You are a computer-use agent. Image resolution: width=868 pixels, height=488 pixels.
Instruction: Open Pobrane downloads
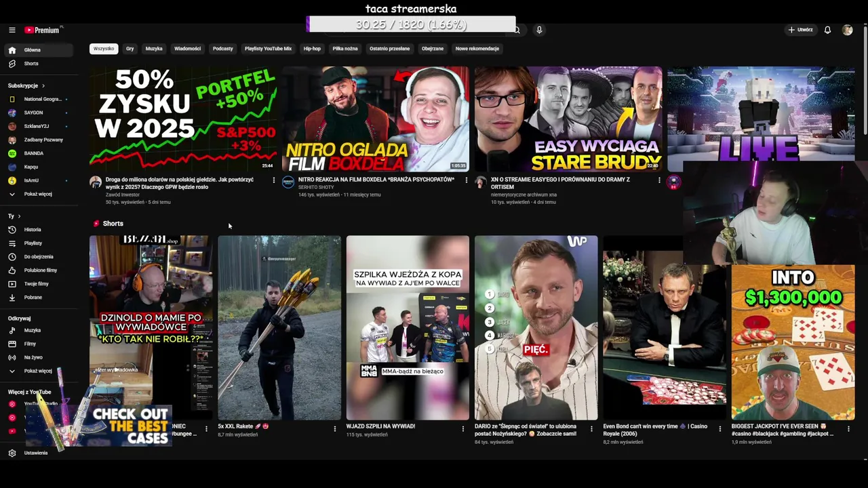click(39, 298)
